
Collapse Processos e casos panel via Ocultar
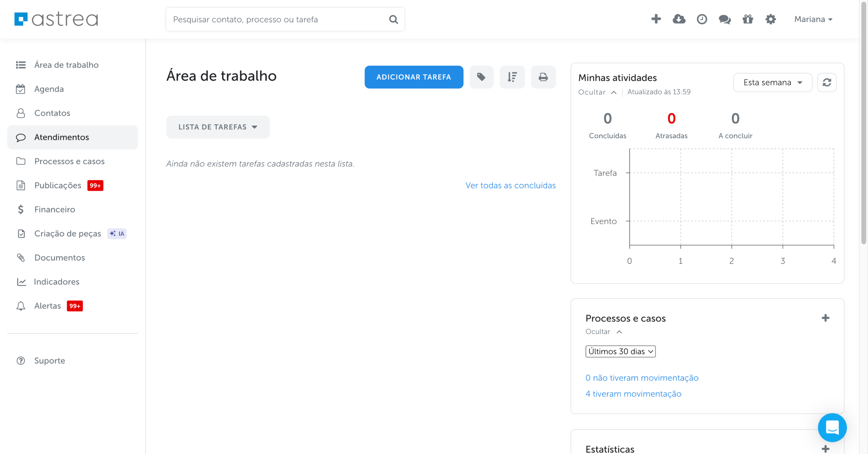point(604,332)
